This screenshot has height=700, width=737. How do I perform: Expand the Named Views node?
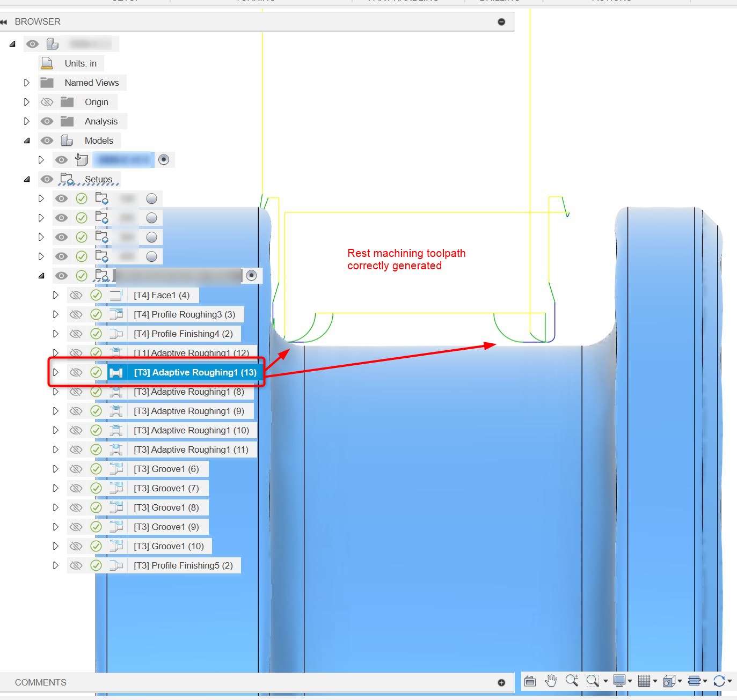(26, 83)
